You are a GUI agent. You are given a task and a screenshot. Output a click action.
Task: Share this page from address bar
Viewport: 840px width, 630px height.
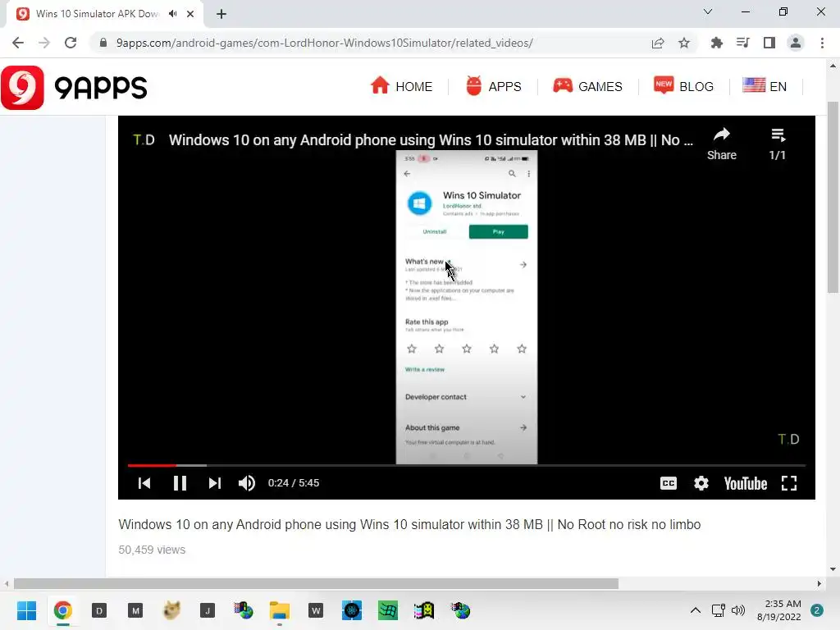pos(658,43)
